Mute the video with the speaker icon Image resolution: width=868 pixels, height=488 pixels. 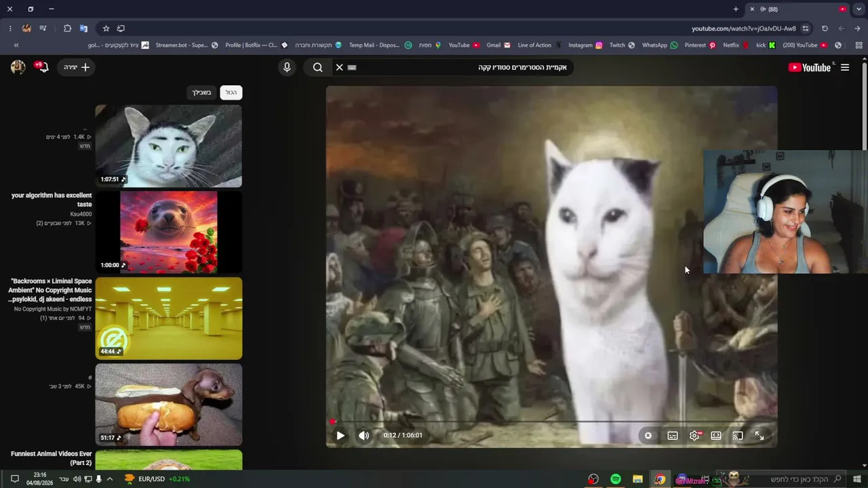[x=364, y=436]
